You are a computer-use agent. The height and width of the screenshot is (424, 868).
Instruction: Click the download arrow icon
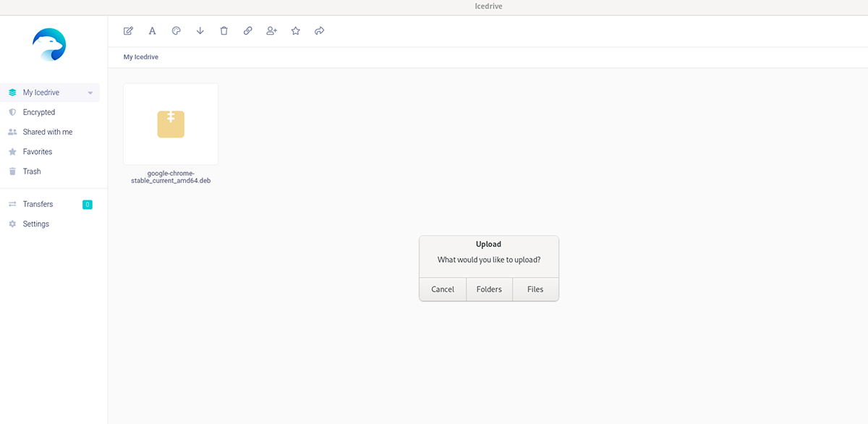coord(200,30)
